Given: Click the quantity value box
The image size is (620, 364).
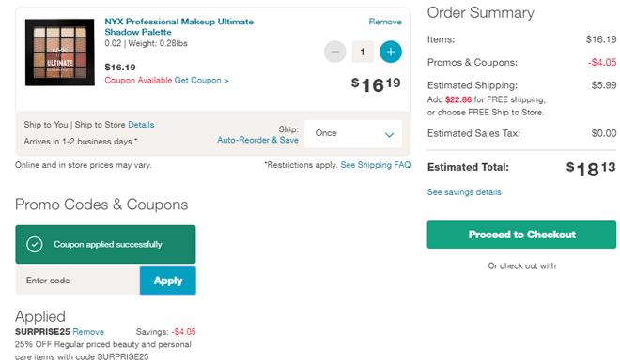Looking at the screenshot, I should 363,52.
